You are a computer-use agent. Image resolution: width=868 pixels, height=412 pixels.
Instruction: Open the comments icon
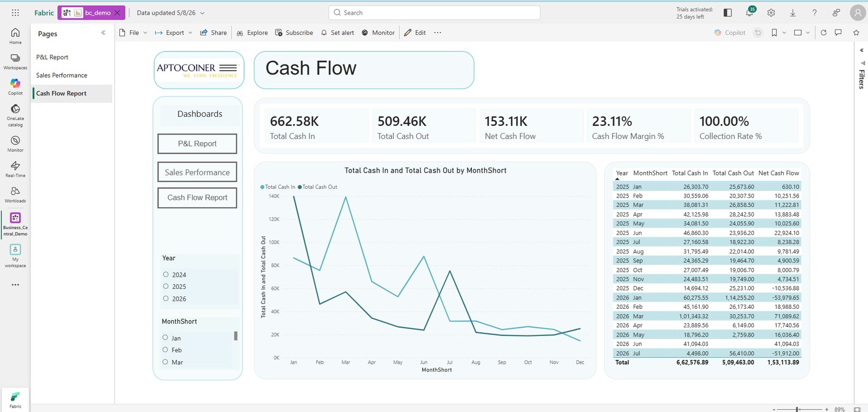click(x=838, y=33)
